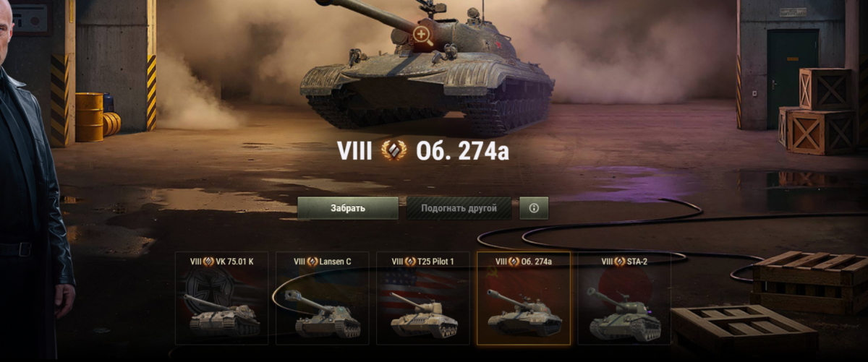
Task: Select the highlighted Об. 274а tank thumbnail
Action: [524, 298]
